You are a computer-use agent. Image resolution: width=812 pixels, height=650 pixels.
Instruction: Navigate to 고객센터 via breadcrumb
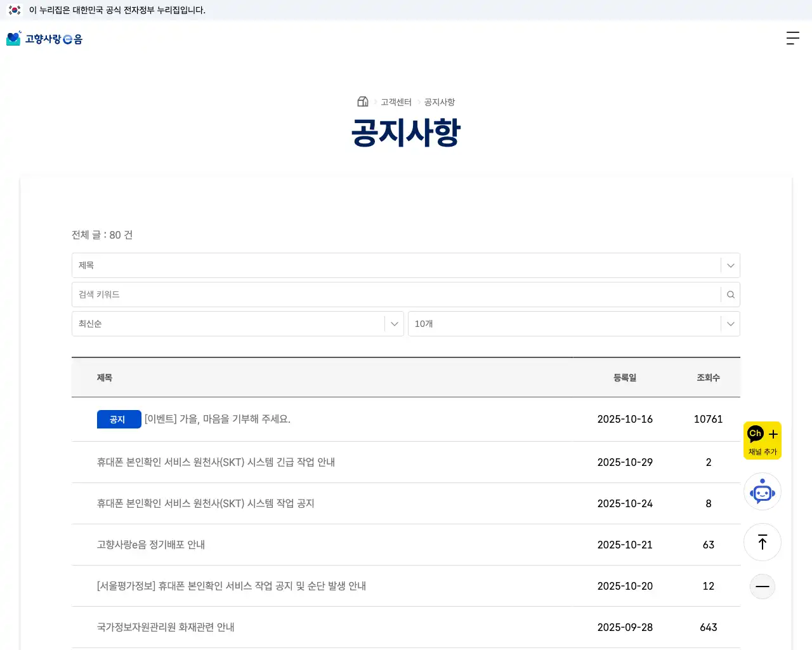395,102
